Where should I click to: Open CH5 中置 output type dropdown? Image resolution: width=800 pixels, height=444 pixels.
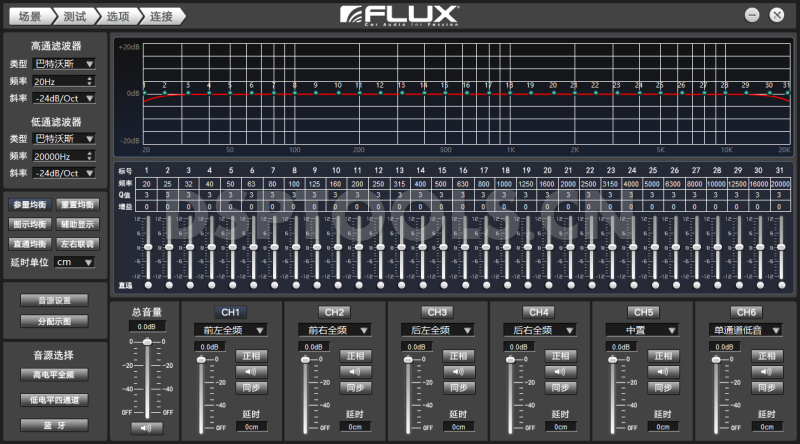[642, 331]
